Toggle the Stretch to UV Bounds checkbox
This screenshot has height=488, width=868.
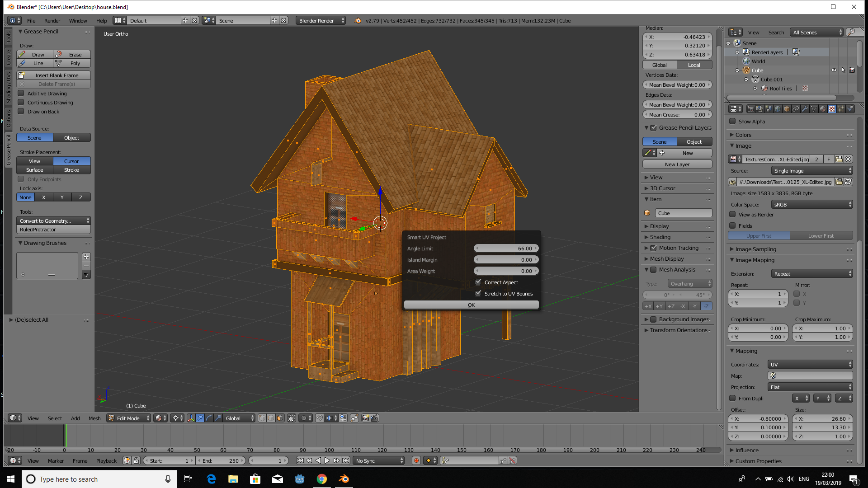tap(478, 293)
